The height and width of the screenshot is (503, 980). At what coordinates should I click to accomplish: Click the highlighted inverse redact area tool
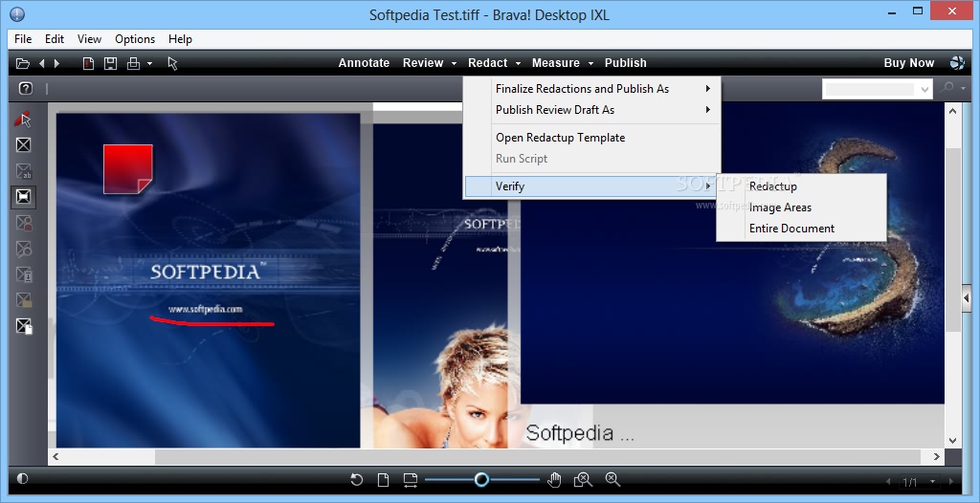point(23,197)
